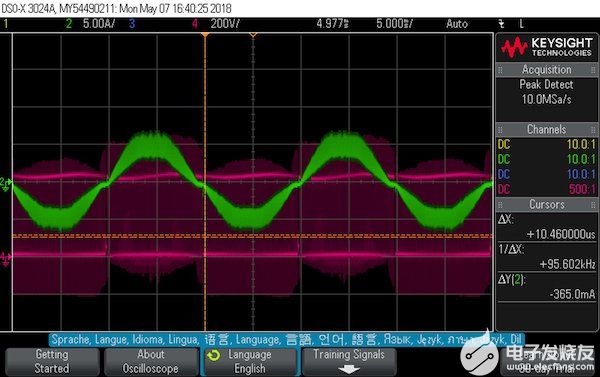Open the About Oscilloscope softkey
600x377 pixels.
pyautogui.click(x=151, y=361)
